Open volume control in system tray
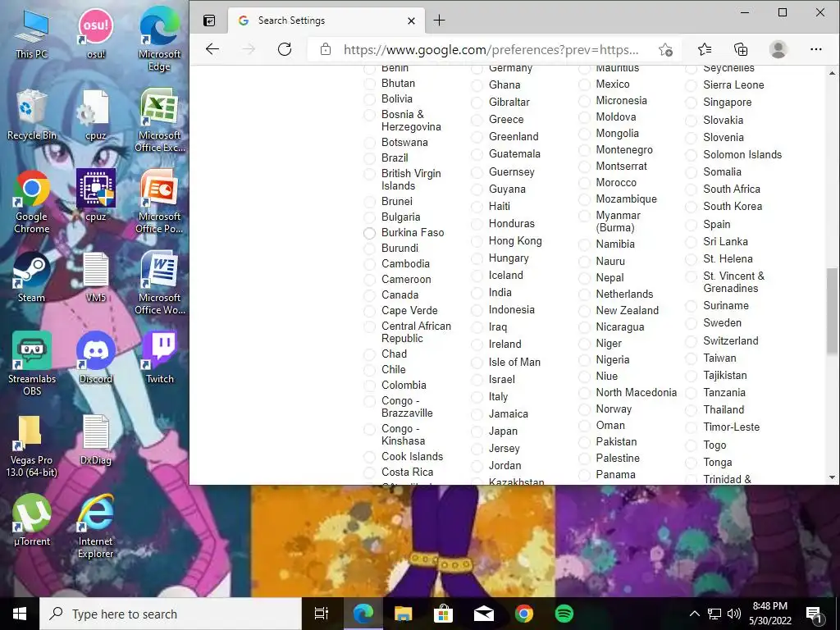This screenshot has width=840, height=630. tap(734, 614)
